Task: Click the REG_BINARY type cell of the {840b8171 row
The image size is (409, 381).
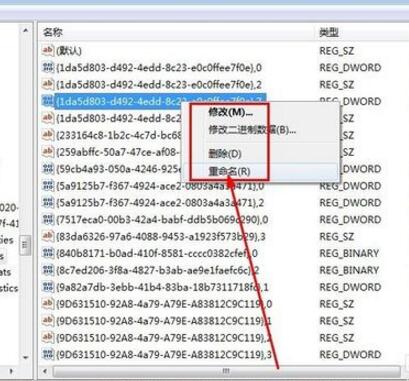Action: [x=349, y=253]
